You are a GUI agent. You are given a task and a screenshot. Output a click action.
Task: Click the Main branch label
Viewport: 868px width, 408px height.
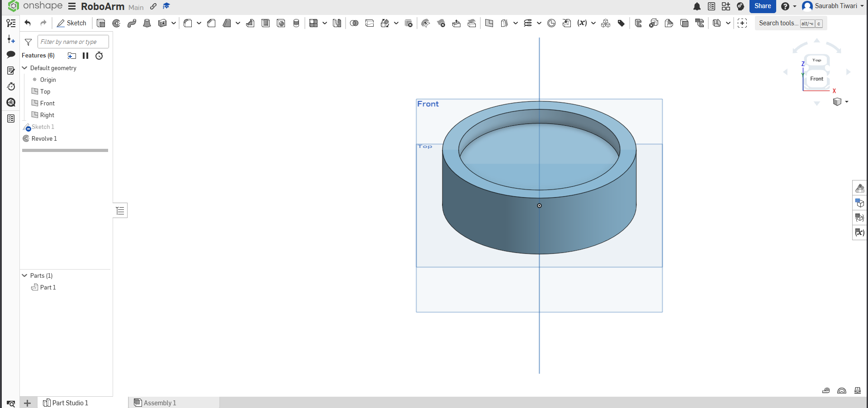click(x=136, y=7)
